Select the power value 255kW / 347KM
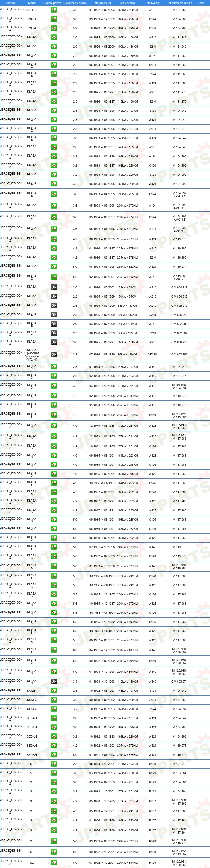Viewport: 210px width, 868px height. [x=128, y=277]
